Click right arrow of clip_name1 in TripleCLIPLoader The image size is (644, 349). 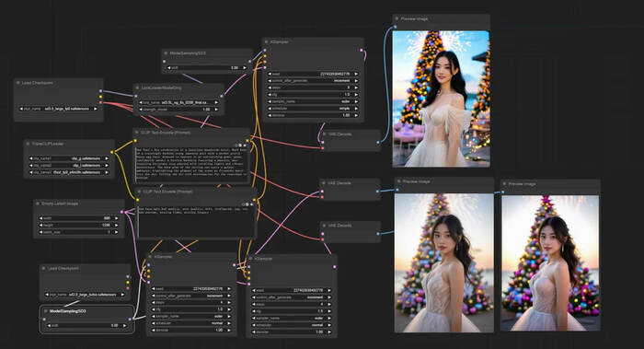(x=107, y=158)
